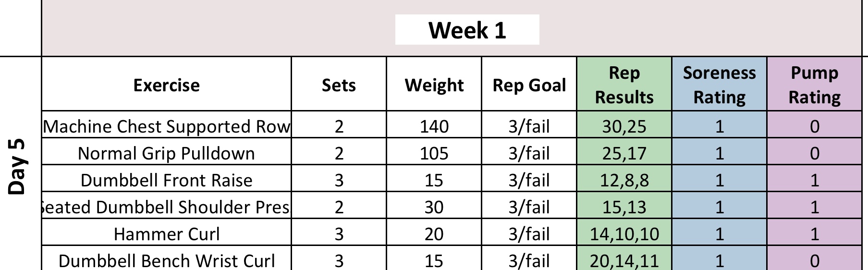Viewport: 868px width, 270px height.
Task: Click Seated Dumbbell Shoulder Press cell
Action: (166, 207)
